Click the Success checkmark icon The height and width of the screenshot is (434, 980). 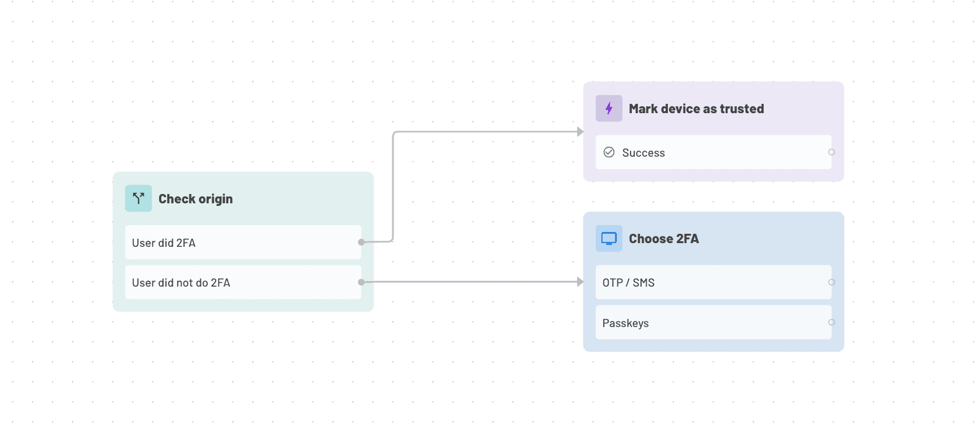pos(609,152)
